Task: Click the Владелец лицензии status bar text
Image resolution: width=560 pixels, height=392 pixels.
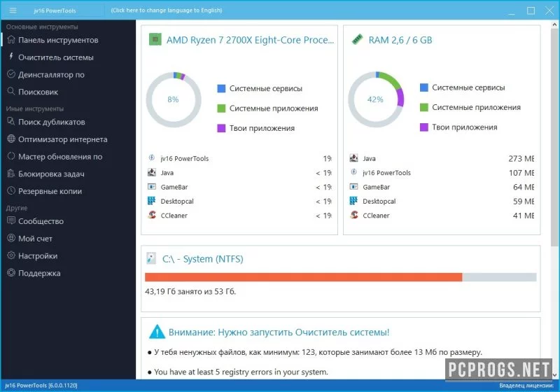Action: click(x=526, y=386)
